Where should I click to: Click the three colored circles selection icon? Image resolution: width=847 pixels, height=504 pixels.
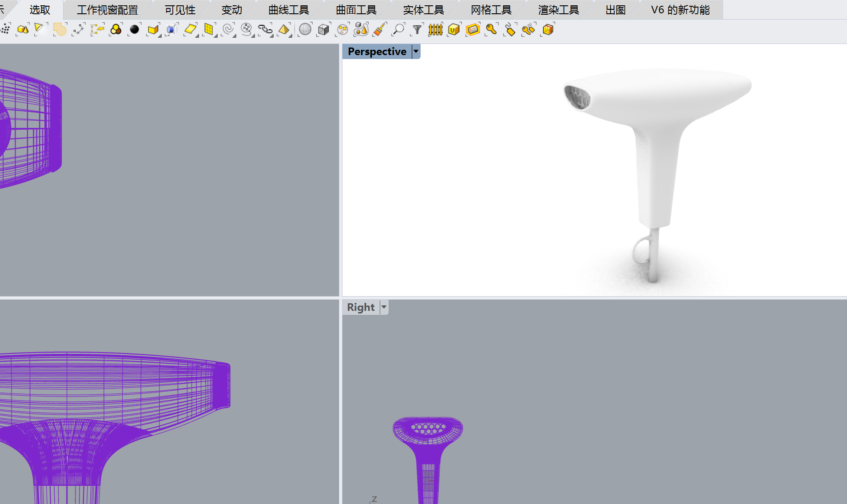(116, 30)
